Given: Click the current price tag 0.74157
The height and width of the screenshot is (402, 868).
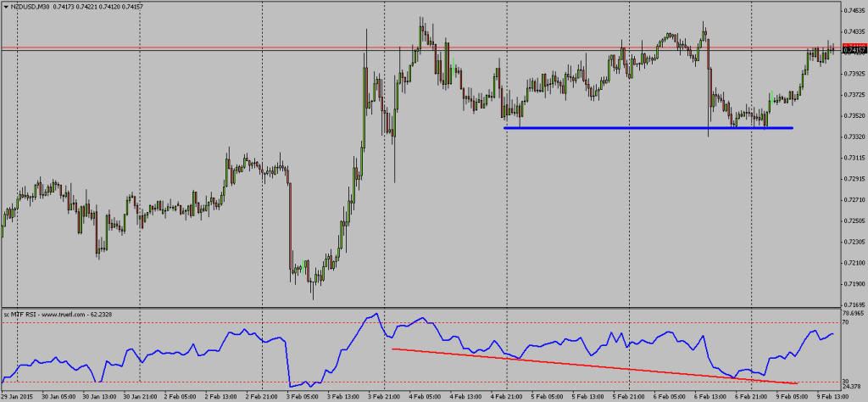Looking at the screenshot, I should click(854, 50).
